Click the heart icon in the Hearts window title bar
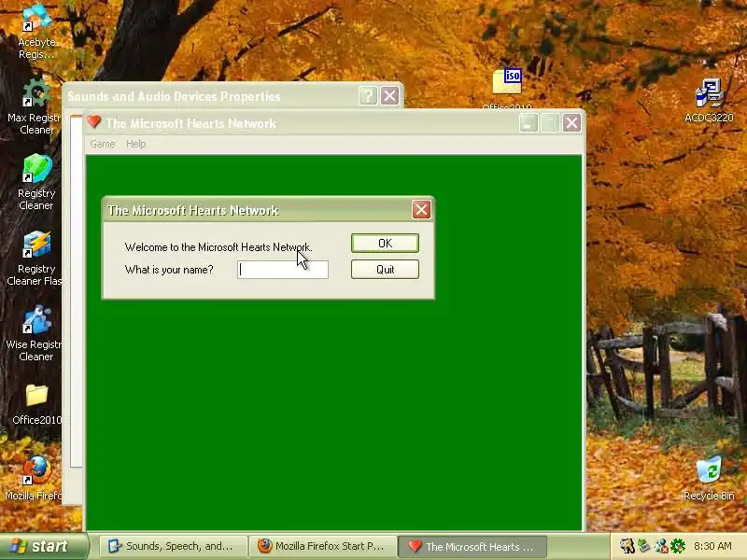The image size is (747, 560). (94, 122)
